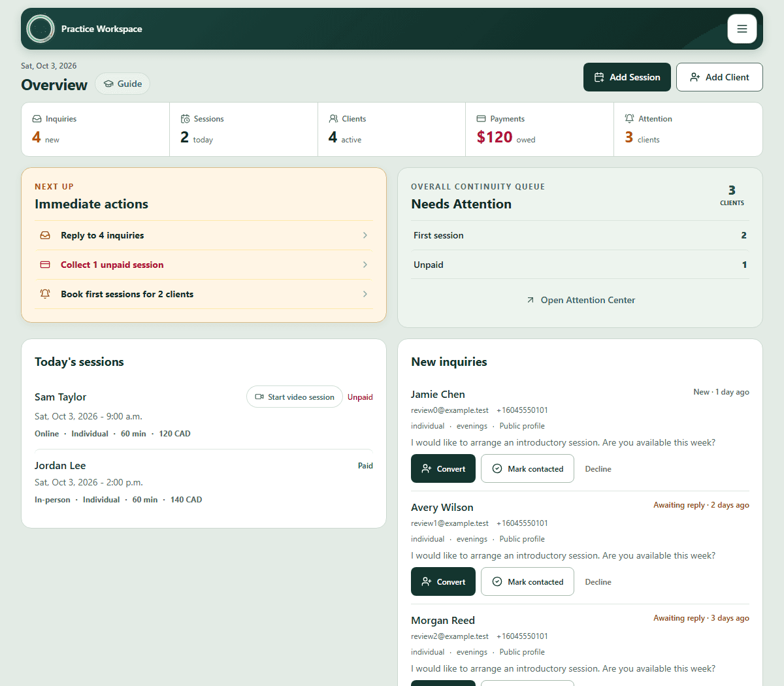The width and height of the screenshot is (784, 686).
Task: Click card icon on Collect unpaid session row
Action: (45, 265)
